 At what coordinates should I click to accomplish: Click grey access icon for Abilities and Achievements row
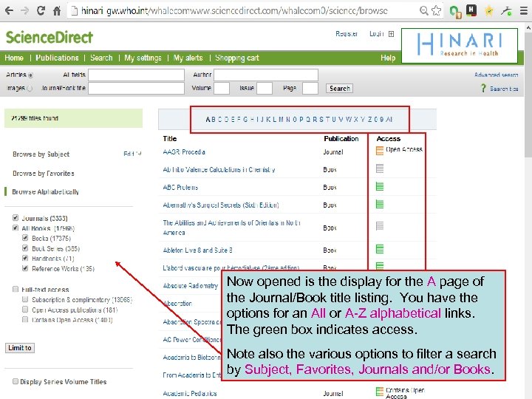click(380, 225)
